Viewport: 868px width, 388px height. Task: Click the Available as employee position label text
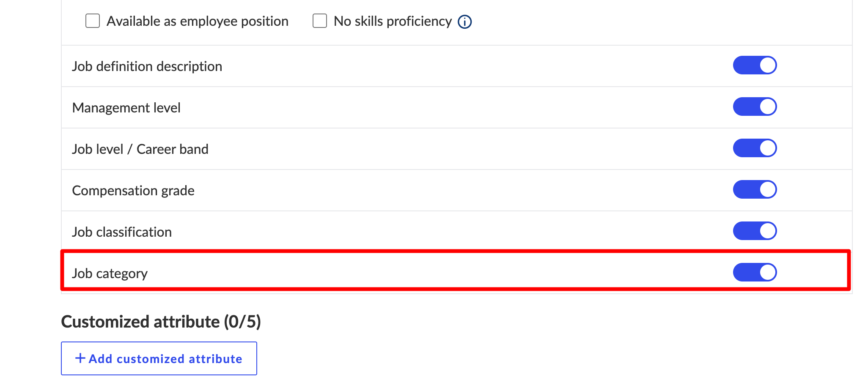click(x=197, y=21)
